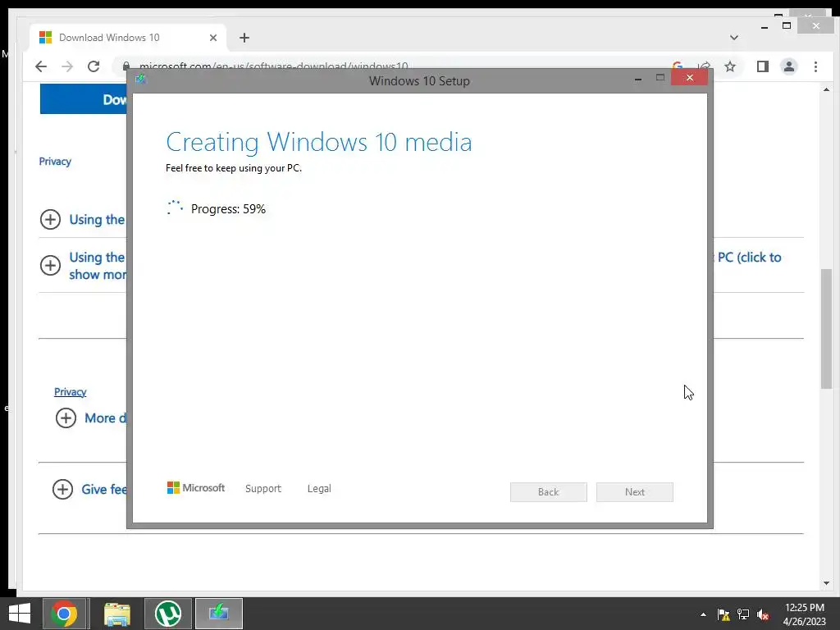The image size is (840, 630).
Task: Click the Chrome address bar URL
Action: (273, 66)
